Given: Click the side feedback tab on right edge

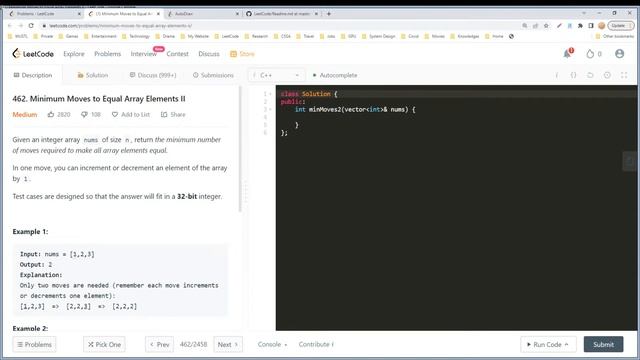Looking at the screenshot, I should coord(630,161).
